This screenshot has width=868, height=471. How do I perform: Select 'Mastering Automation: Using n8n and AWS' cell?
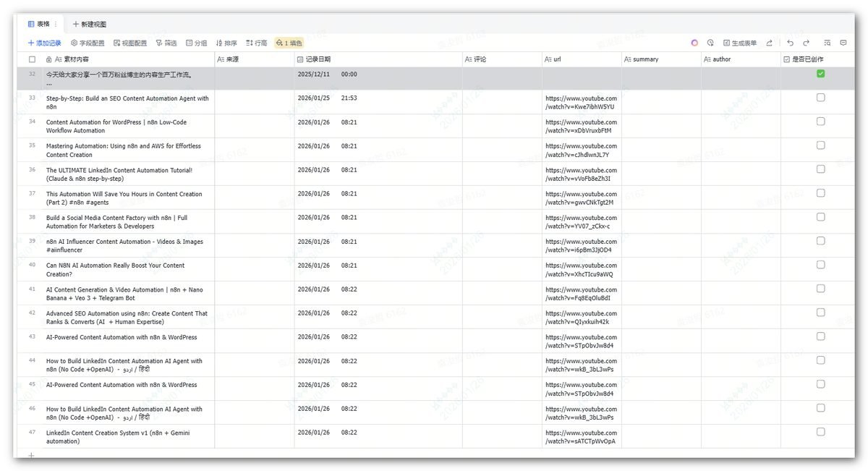pyautogui.click(x=128, y=150)
